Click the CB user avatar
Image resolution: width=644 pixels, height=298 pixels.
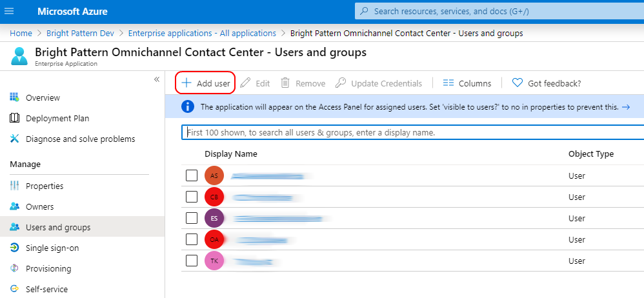(x=214, y=197)
